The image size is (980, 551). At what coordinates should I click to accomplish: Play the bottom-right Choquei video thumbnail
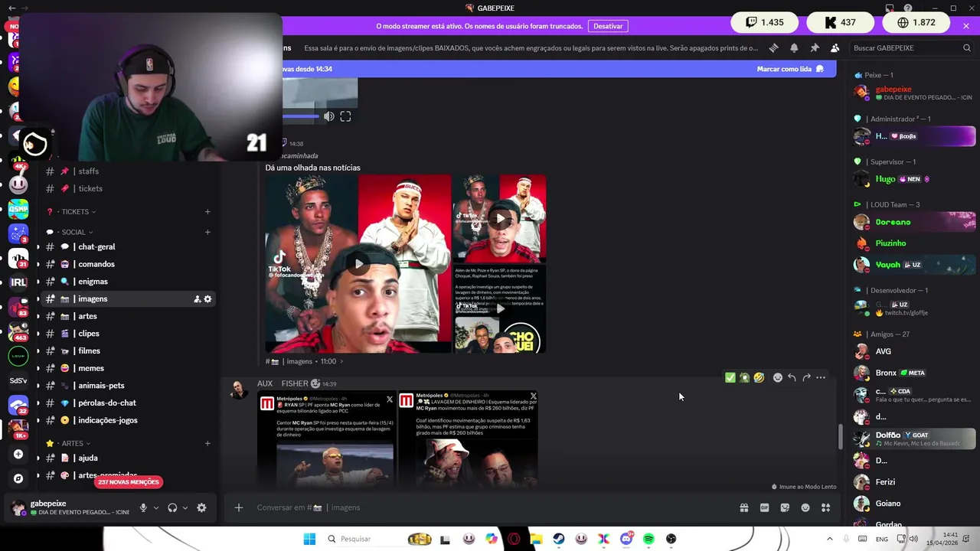pos(499,308)
